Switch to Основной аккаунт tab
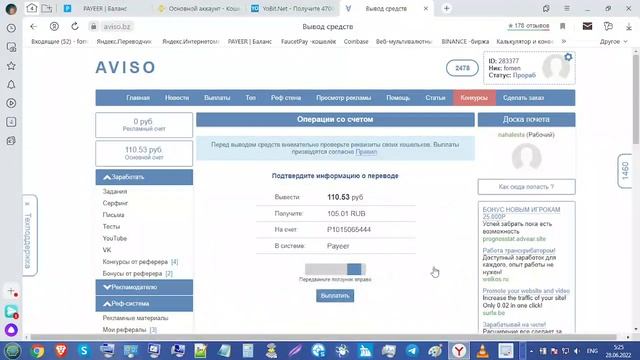 pyautogui.click(x=203, y=8)
